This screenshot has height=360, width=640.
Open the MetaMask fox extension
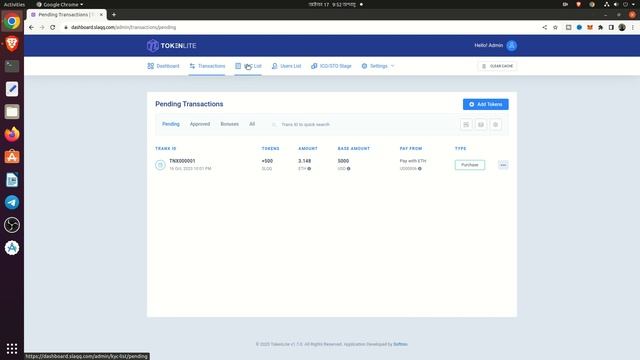tap(590, 27)
